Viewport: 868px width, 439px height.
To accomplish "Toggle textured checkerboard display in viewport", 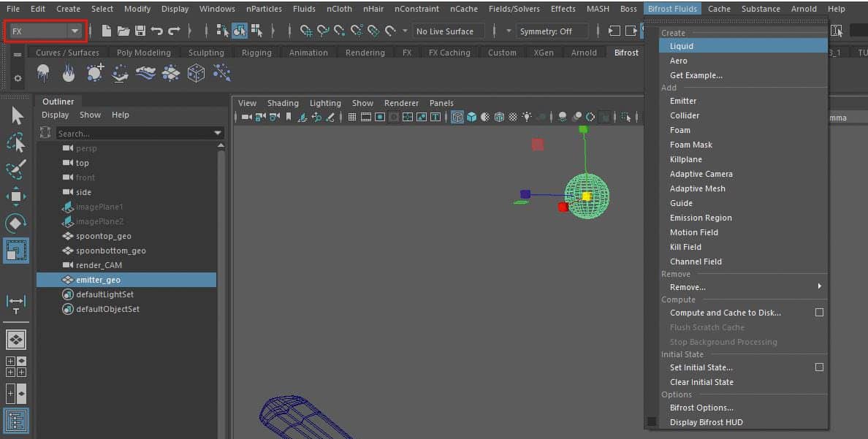I will (513, 117).
